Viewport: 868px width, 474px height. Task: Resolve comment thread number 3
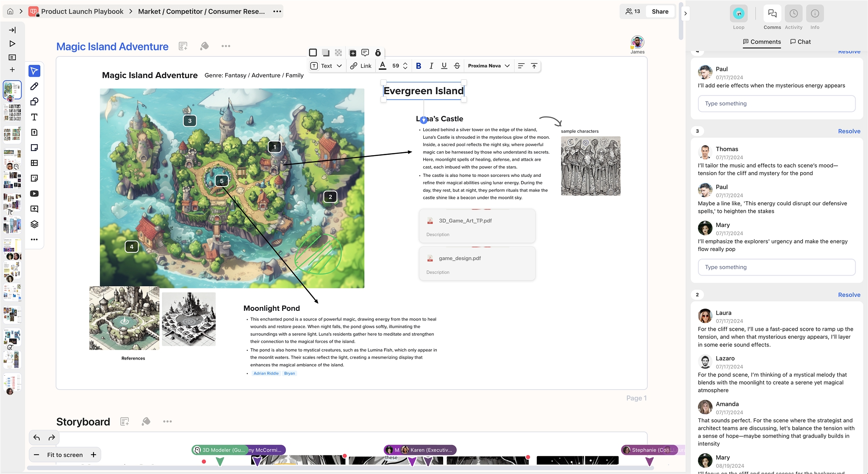pos(849,131)
